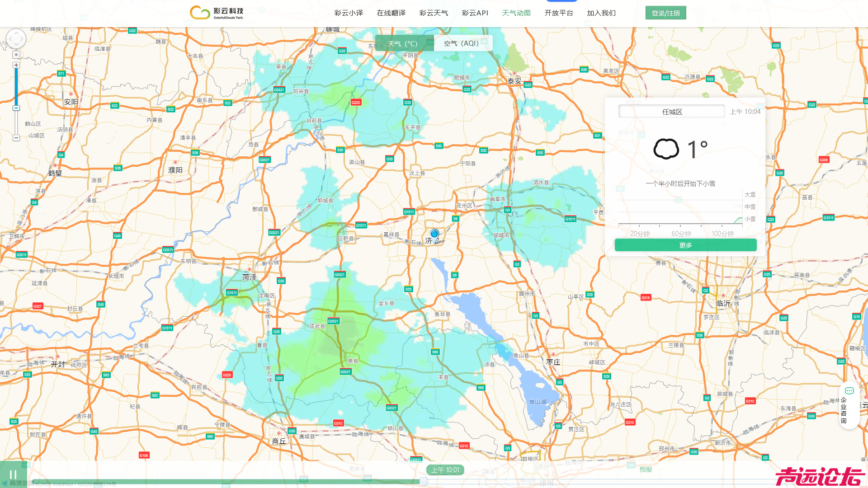Screen dimensions: 868x488
Task: Click the map zoom-in plus button
Action: tap(16, 65)
